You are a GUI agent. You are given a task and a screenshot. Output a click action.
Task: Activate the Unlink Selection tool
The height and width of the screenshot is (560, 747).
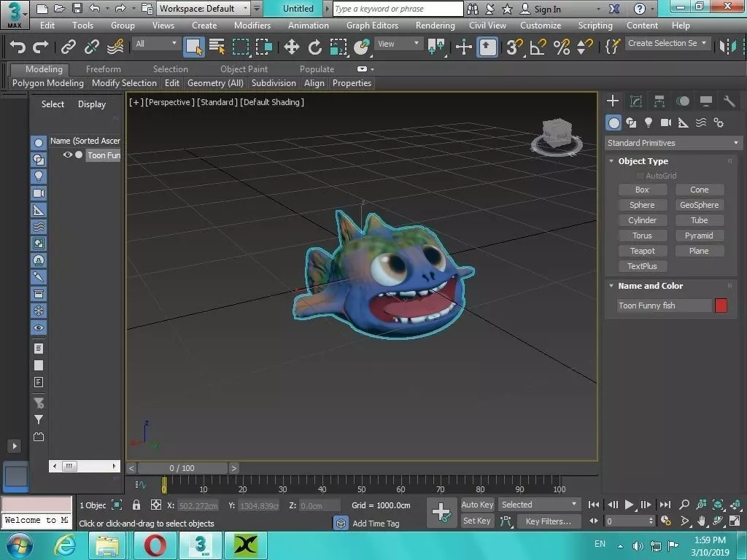(91, 47)
